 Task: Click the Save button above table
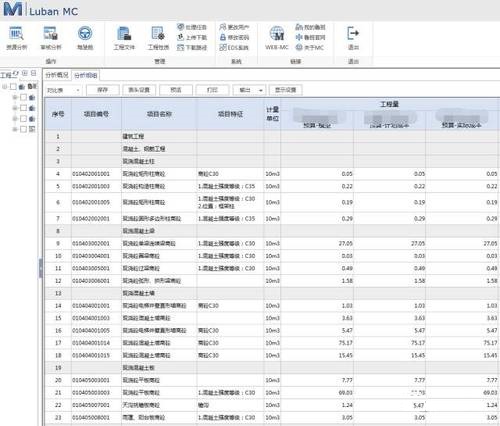[x=102, y=90]
